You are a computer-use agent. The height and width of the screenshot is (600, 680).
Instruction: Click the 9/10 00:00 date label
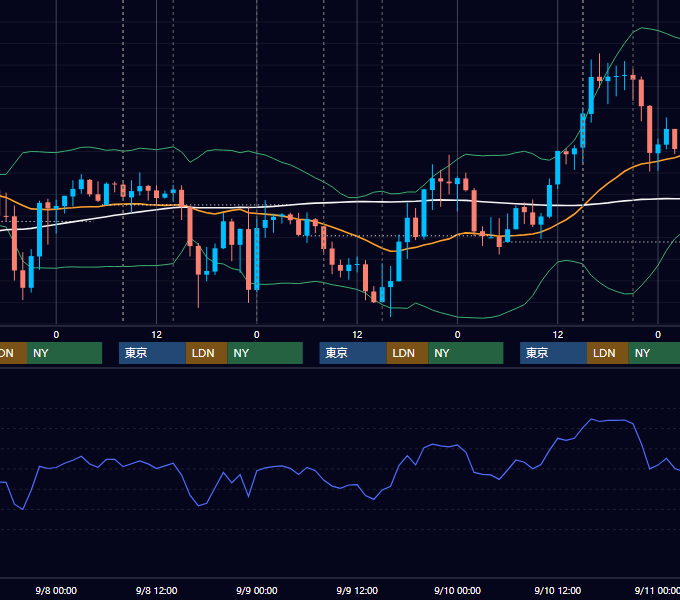(458, 590)
